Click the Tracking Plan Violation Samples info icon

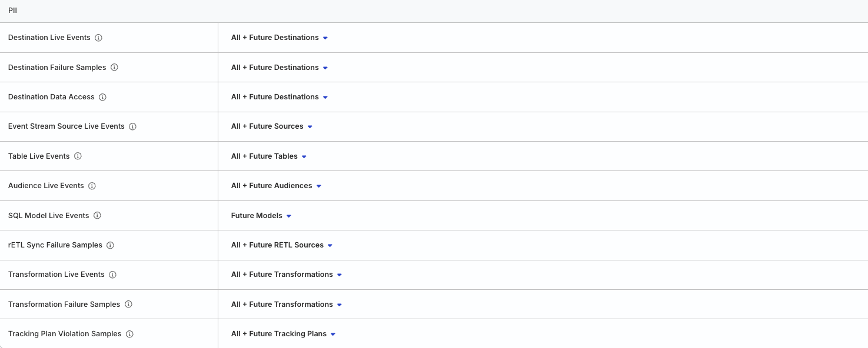[129, 334]
